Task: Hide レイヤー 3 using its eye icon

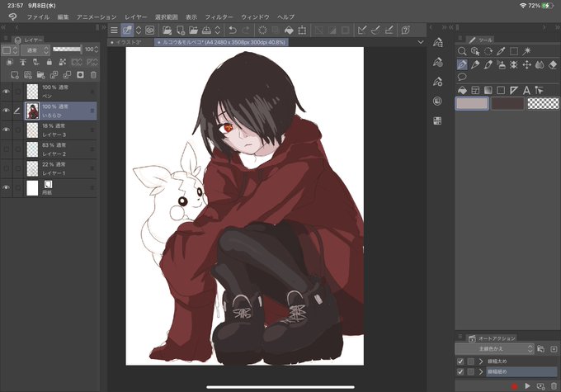Action: click(x=6, y=130)
